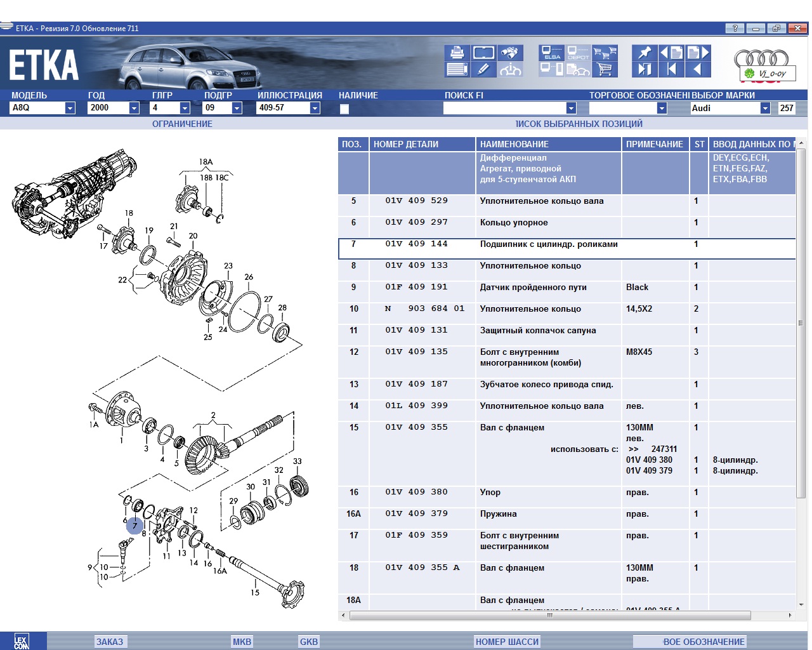Click the pushpin icon
Screen dimensions: 812x650
645,52
